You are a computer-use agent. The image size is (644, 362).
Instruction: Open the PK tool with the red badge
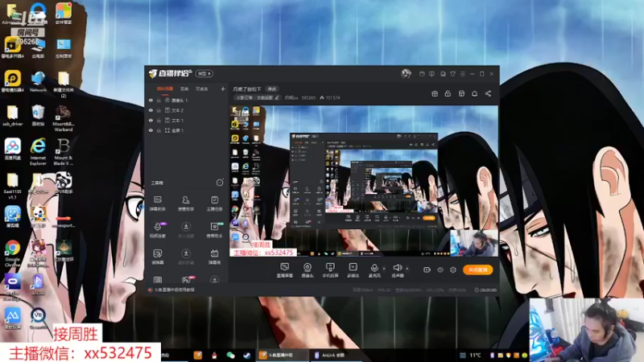pos(187,279)
